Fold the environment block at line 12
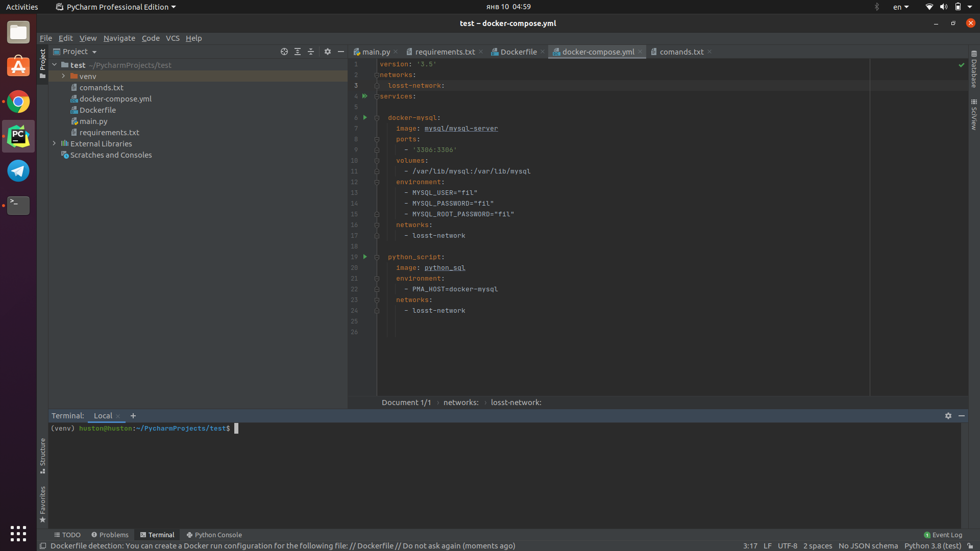The image size is (980, 551). [x=377, y=182]
